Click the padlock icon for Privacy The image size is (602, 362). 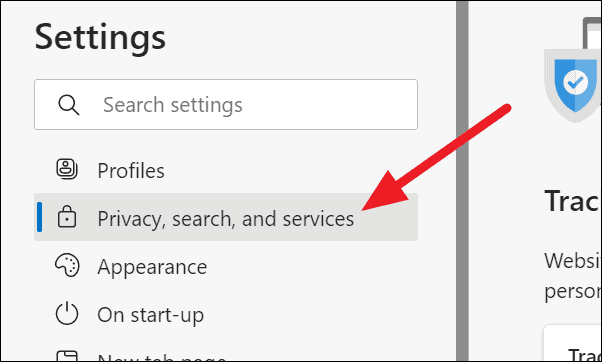coord(67,217)
